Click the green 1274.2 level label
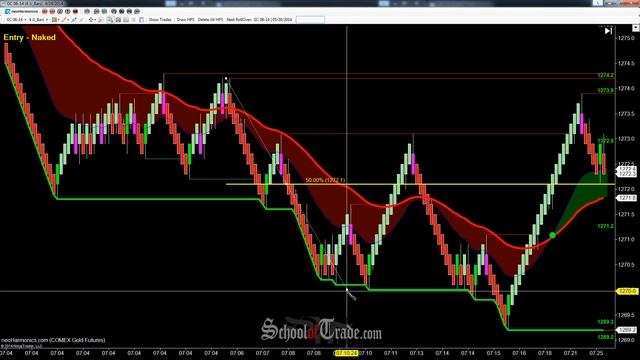Viewport: 640px width, 360px height. tap(605, 76)
